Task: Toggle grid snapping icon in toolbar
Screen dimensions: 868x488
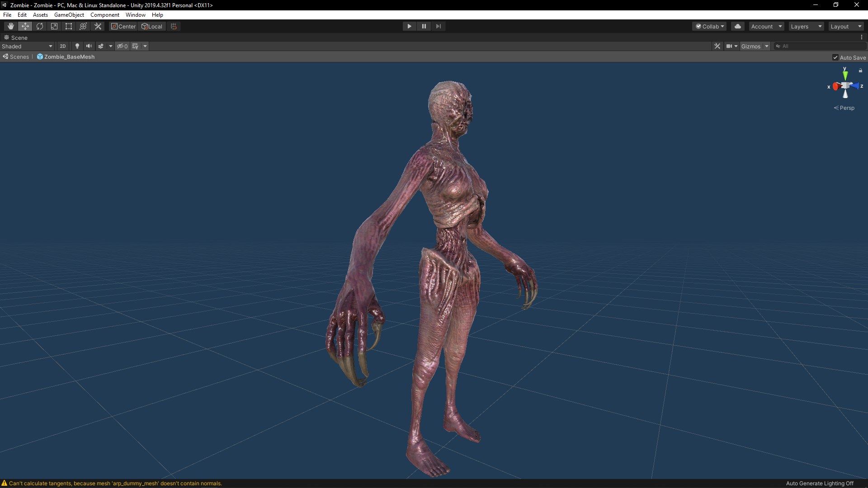Action: (x=174, y=26)
